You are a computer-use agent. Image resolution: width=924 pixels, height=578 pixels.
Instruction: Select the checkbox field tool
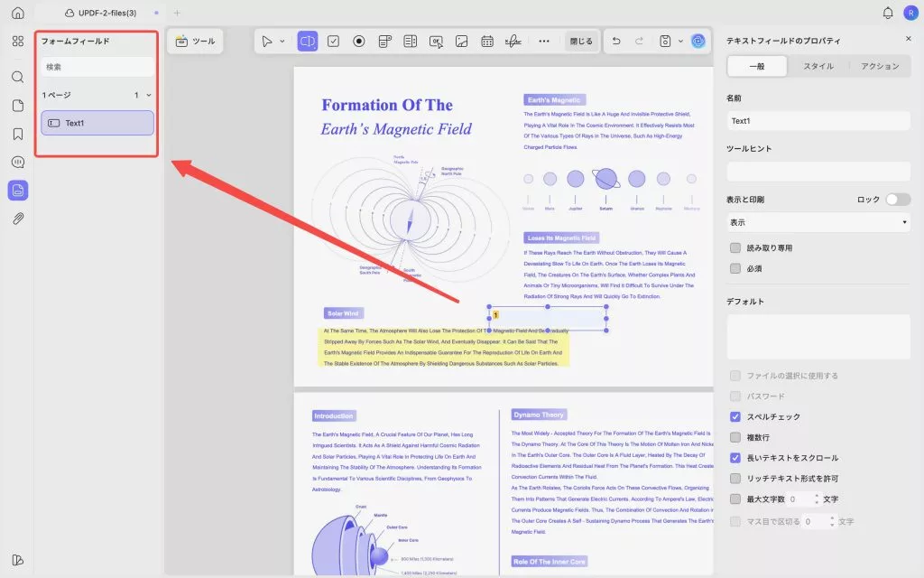pyautogui.click(x=334, y=42)
